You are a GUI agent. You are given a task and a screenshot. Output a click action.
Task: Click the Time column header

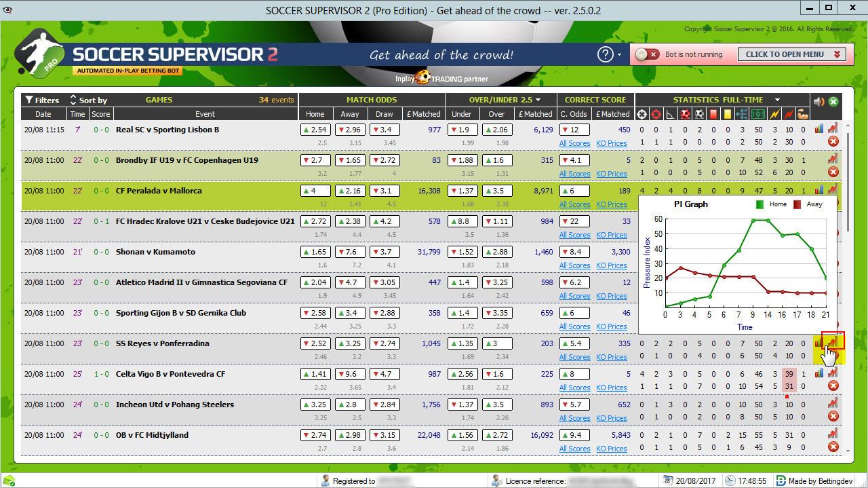77,114
